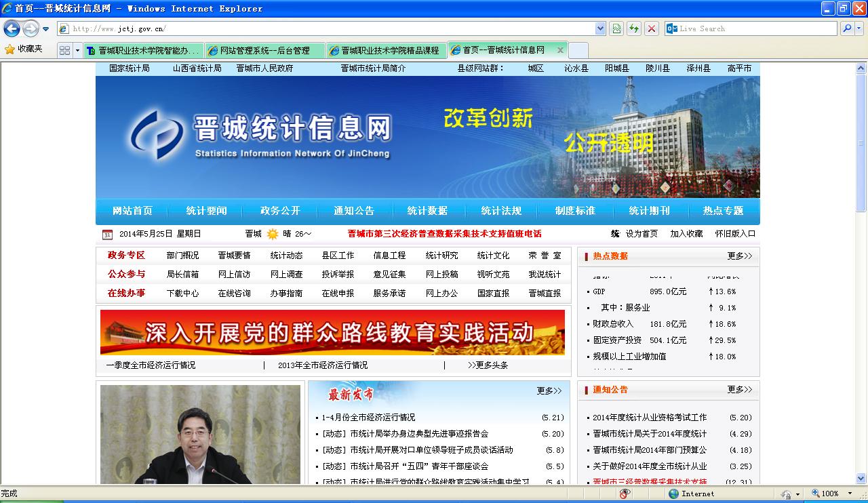Switch to 晋城职业技术学院精品课程 tab
Viewport: 868px width, 503px height.
coord(387,50)
